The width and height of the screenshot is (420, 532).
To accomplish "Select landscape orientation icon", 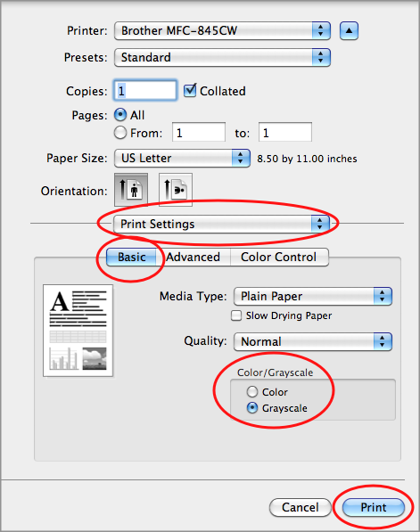I will point(176,190).
